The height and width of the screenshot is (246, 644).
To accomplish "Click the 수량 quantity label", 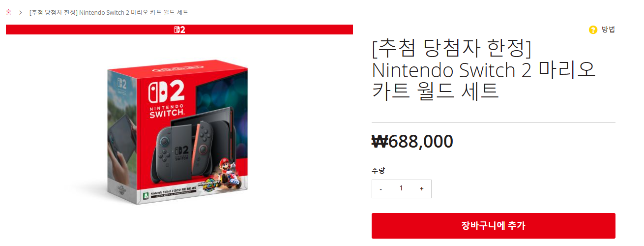I will (x=378, y=171).
